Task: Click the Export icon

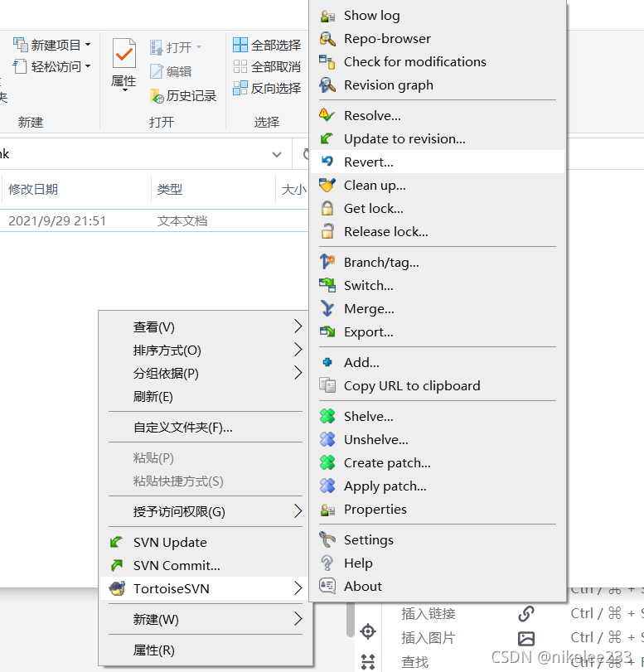Action: 327,331
